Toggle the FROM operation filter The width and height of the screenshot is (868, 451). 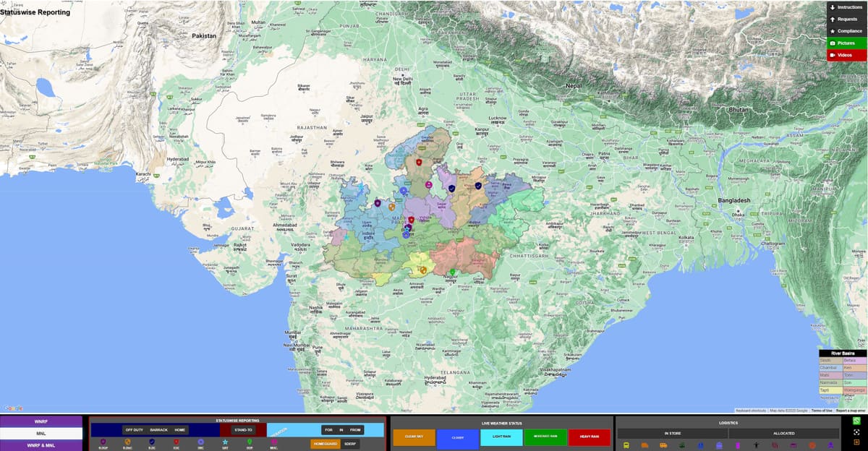355,430
